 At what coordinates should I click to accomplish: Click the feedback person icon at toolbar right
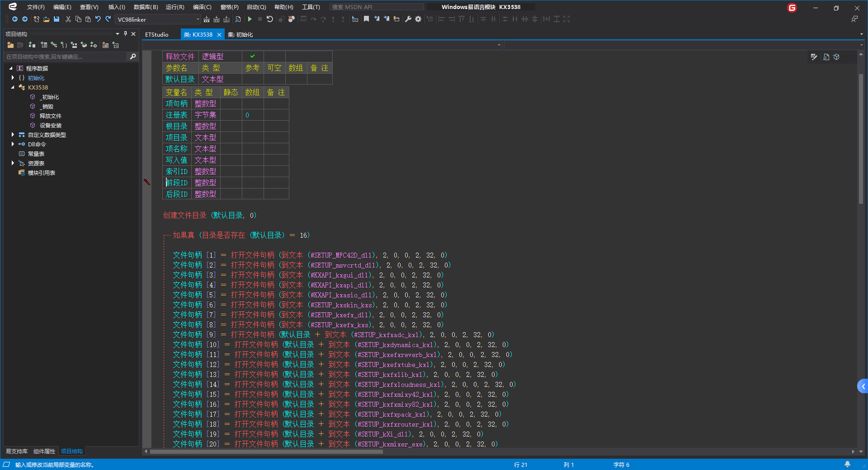coord(854,19)
